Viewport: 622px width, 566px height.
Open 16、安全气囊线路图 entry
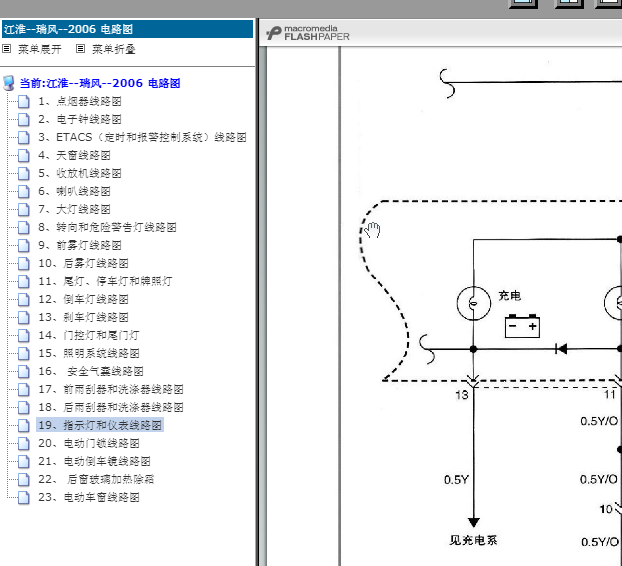[x=91, y=372]
